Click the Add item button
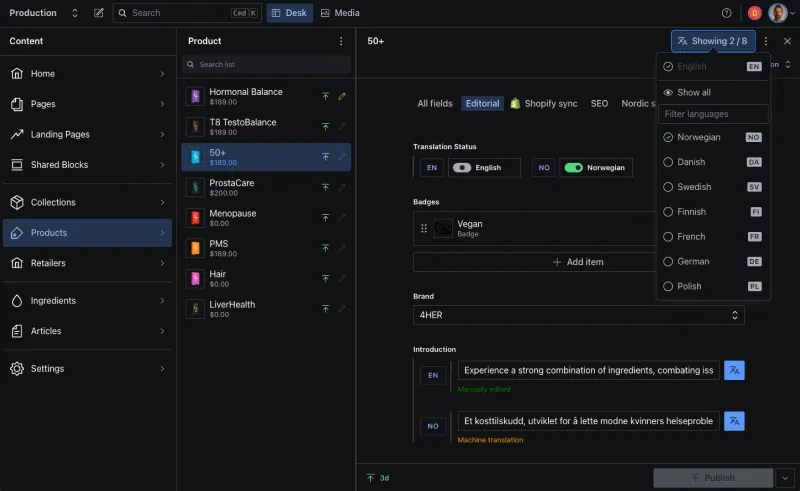This screenshot has height=491, width=800. [x=578, y=262]
